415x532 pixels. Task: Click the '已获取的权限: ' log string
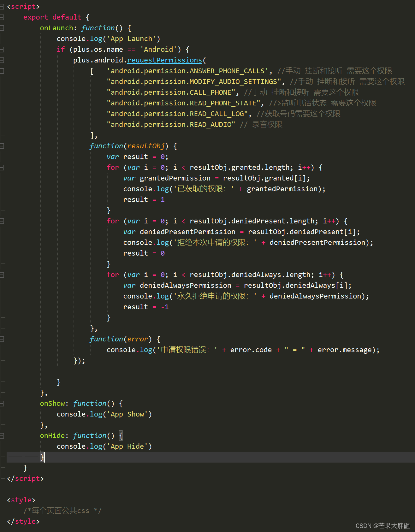204,189
